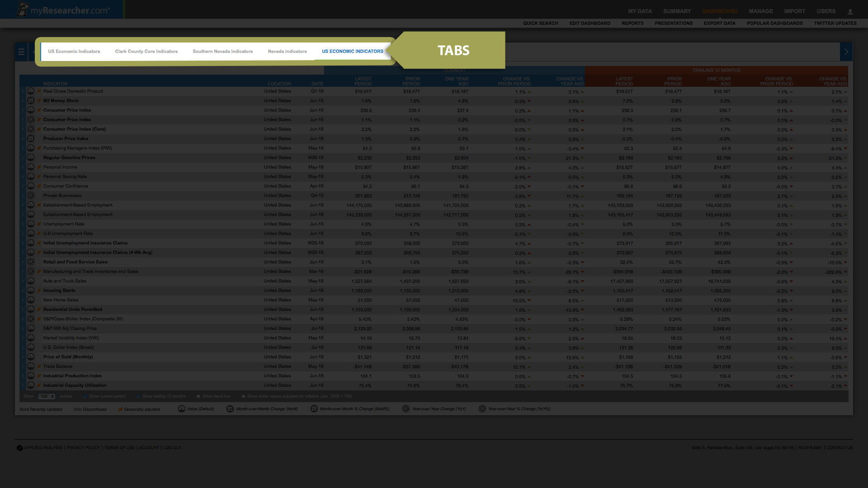Expand the Real Gross Domestic Product row
The image size is (868, 488).
coord(23,91)
